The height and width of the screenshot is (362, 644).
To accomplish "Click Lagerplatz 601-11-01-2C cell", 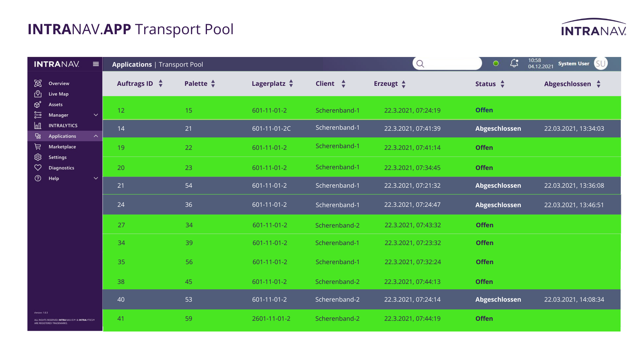I will [271, 128].
